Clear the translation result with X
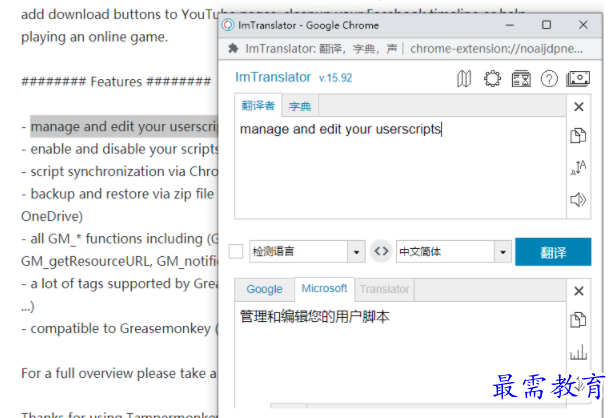614x418 pixels. coord(579,291)
